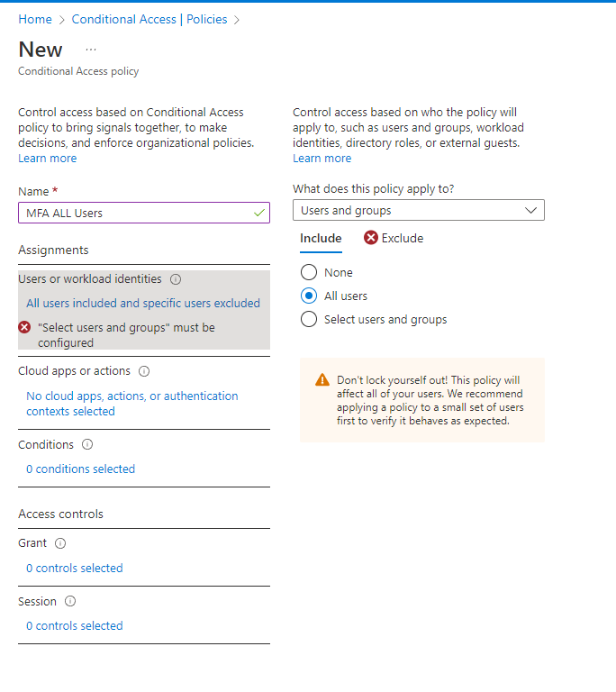The height and width of the screenshot is (692, 616).
Task: Open Conditional Access | Policies breadcrumb
Action: coord(149,20)
